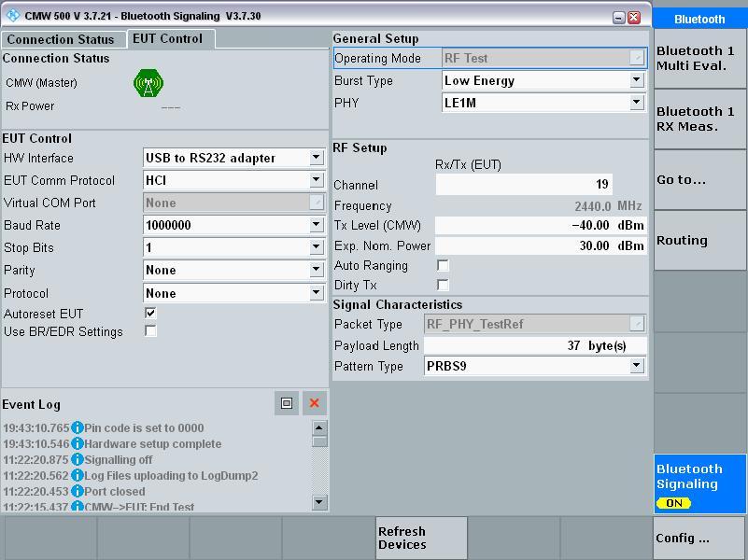Click the 'Hardware setup complete' log entry
The width and height of the screenshot is (748, 560).
coord(152,443)
